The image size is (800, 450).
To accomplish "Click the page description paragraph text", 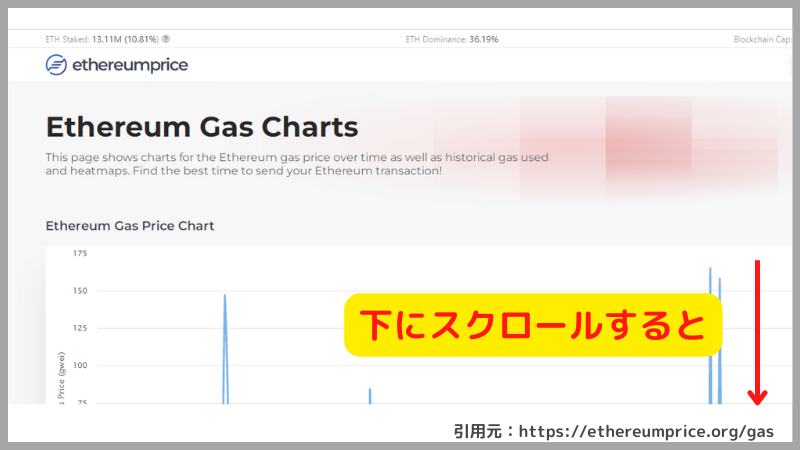I will point(297,164).
